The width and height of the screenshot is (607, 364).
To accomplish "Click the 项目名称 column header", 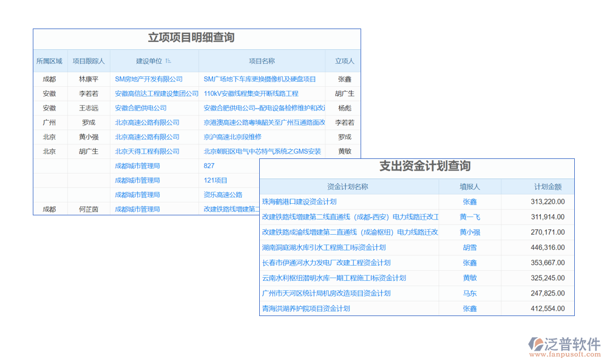I will (x=262, y=61).
